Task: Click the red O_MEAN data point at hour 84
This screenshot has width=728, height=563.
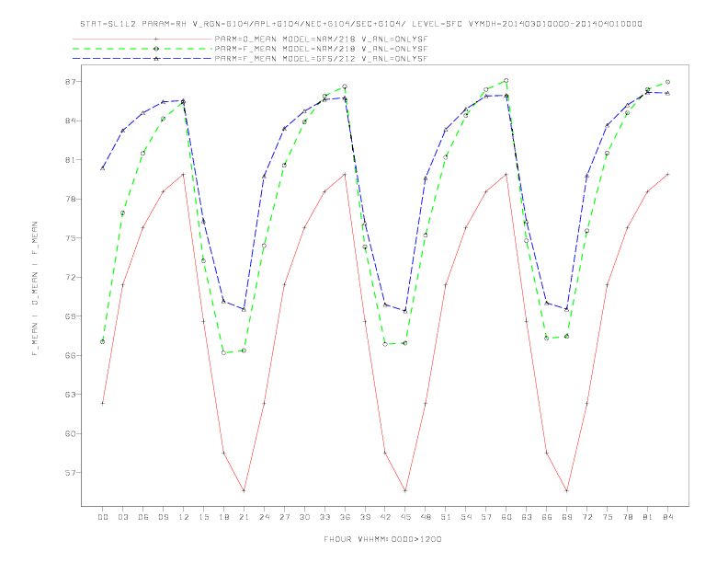Action: click(667, 174)
